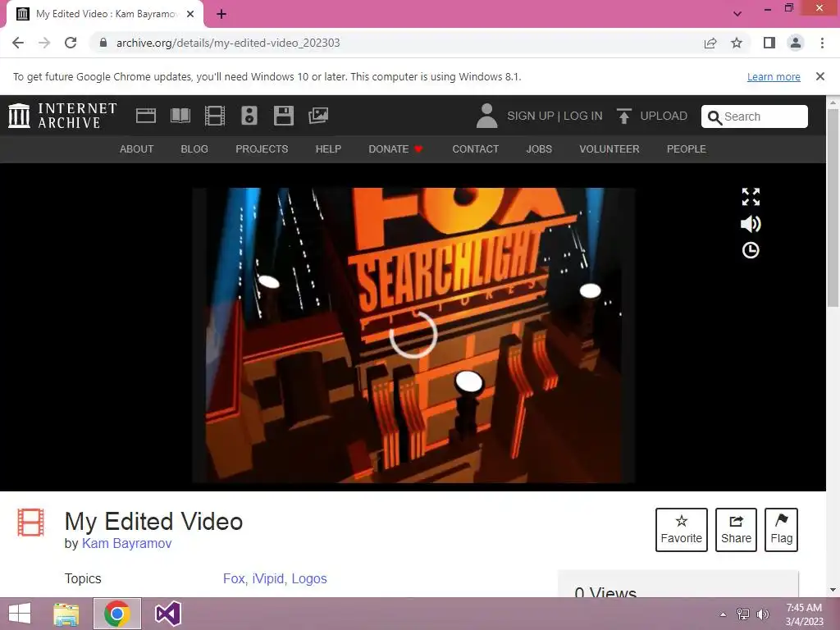Reload the current page
Screen dimensions: 840x630
[x=71, y=43]
